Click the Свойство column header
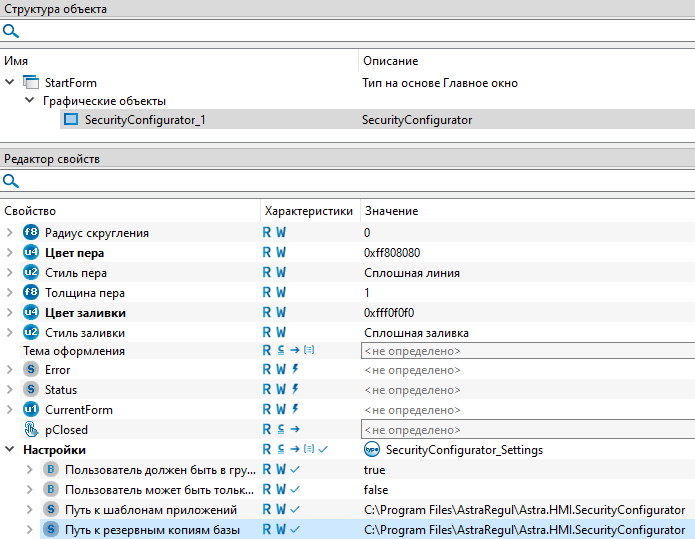695x539 pixels. pyautogui.click(x=30, y=211)
